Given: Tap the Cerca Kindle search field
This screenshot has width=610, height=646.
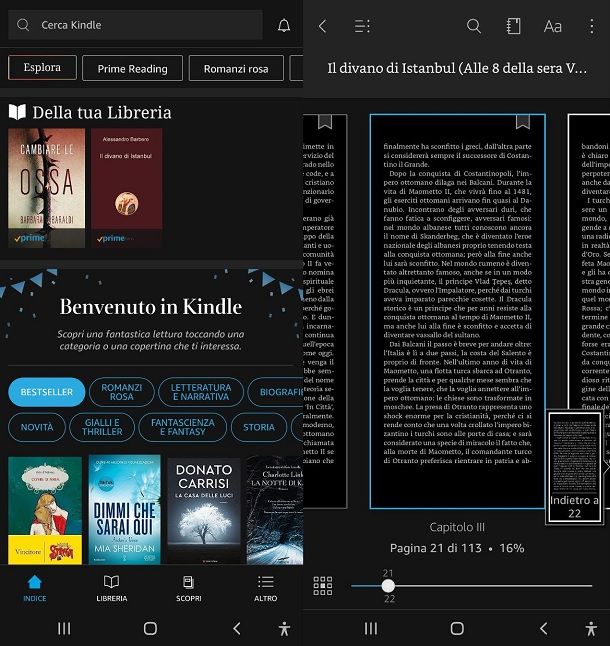Looking at the screenshot, I should (x=135, y=25).
